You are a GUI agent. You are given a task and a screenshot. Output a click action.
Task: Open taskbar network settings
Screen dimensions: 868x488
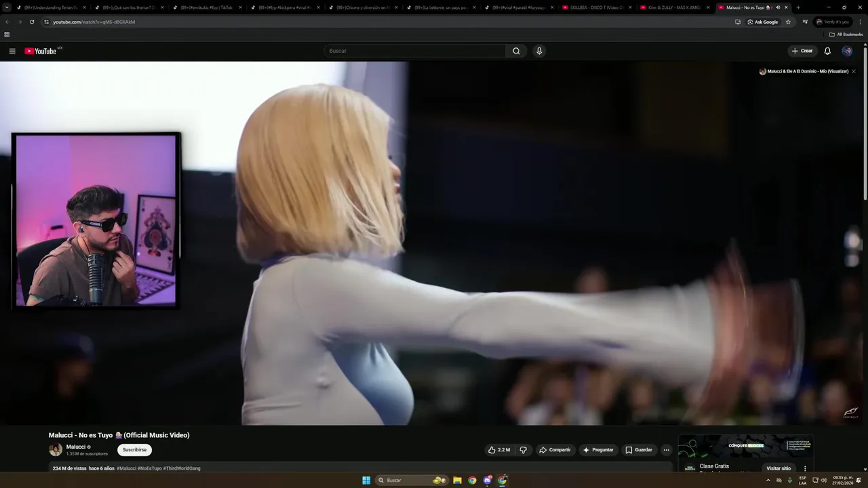(x=815, y=481)
